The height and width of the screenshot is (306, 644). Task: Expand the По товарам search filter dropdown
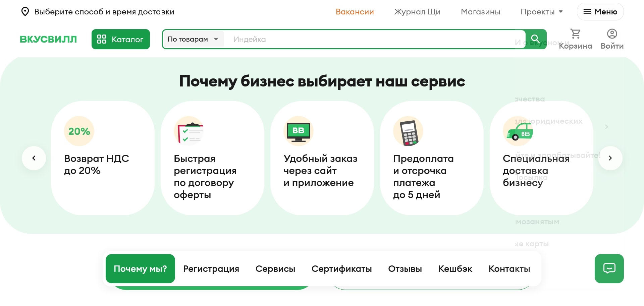coord(193,39)
